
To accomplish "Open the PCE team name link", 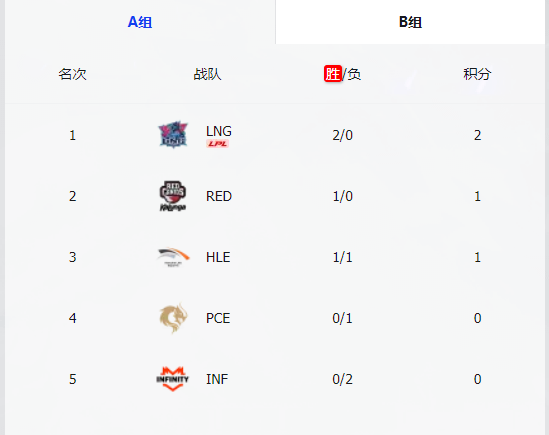I will [x=218, y=318].
